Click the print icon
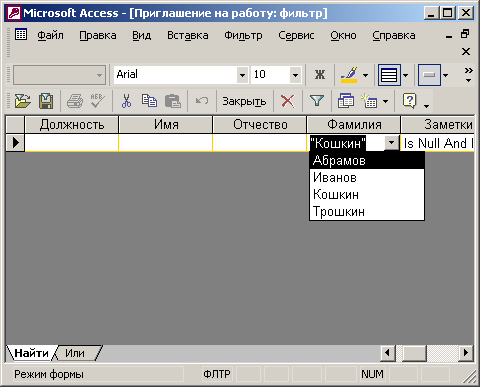 [75, 101]
